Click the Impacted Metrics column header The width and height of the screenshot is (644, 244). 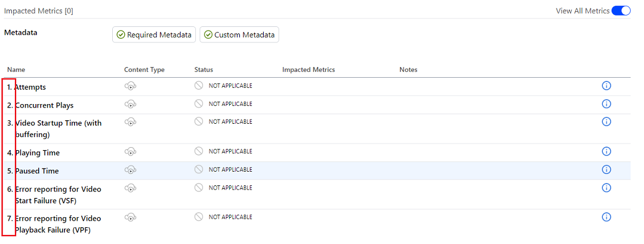[308, 70]
